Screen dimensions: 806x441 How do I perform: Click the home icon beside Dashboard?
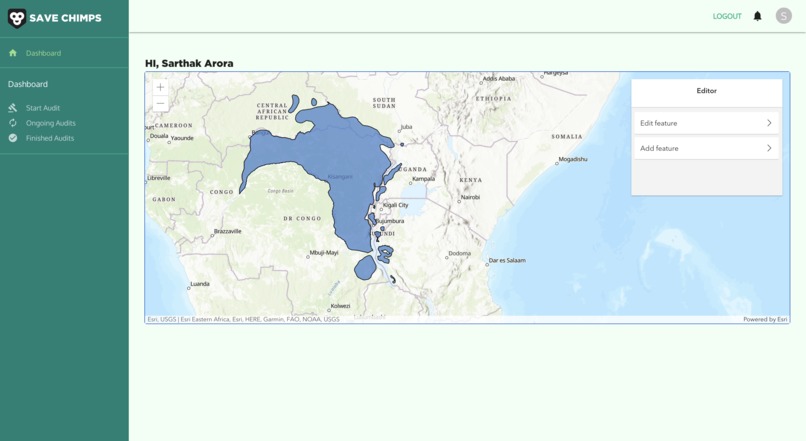pyautogui.click(x=13, y=53)
